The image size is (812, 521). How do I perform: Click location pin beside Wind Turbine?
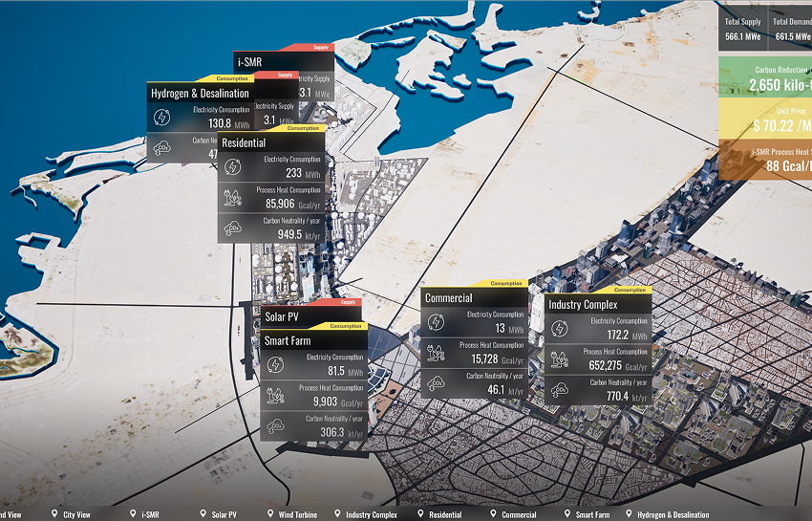pyautogui.click(x=272, y=514)
